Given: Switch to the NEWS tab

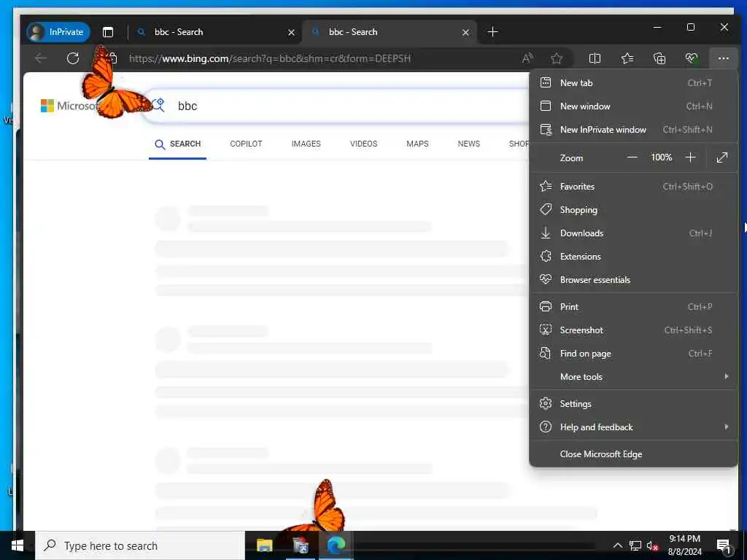Looking at the screenshot, I should 469,144.
